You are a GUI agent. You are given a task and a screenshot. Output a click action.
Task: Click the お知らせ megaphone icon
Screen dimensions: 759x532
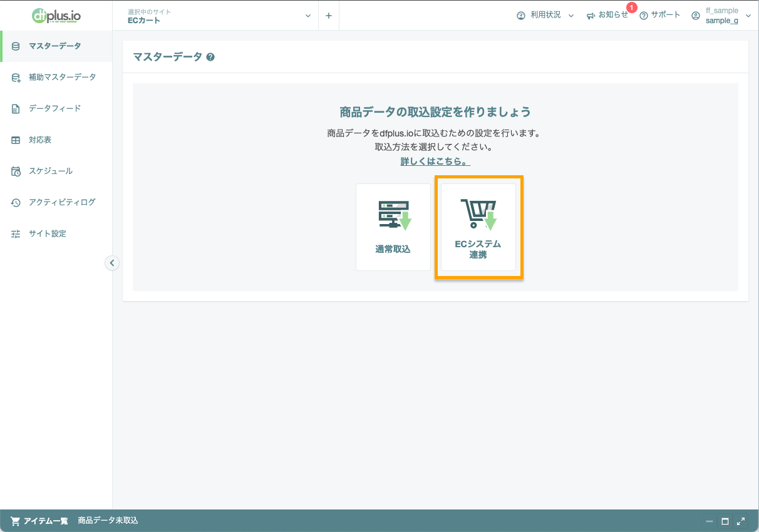[x=591, y=16]
